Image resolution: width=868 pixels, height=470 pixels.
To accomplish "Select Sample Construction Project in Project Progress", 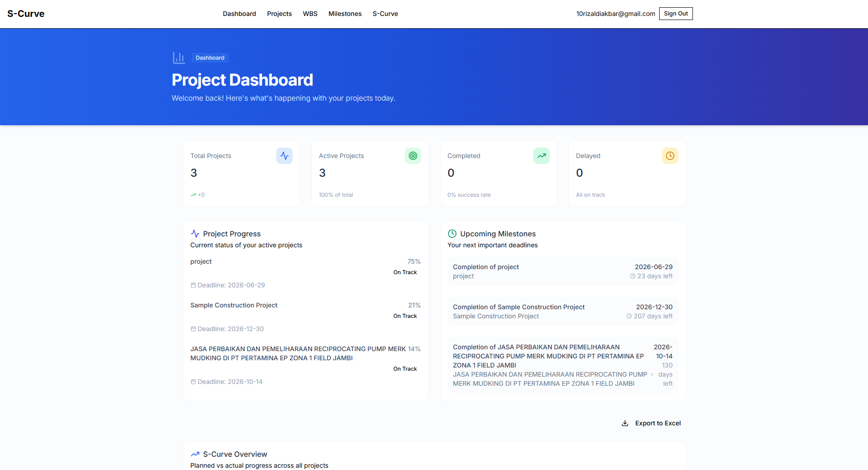I will pyautogui.click(x=305, y=317).
